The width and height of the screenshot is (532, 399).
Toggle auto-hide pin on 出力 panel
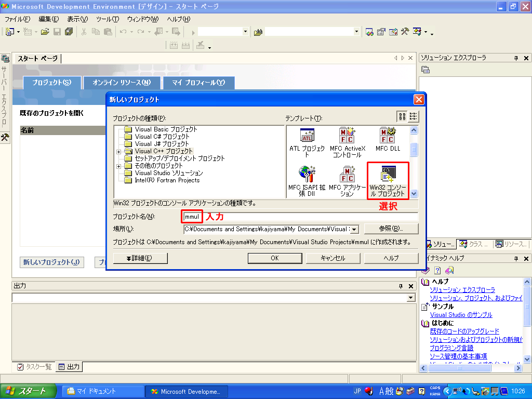401,286
